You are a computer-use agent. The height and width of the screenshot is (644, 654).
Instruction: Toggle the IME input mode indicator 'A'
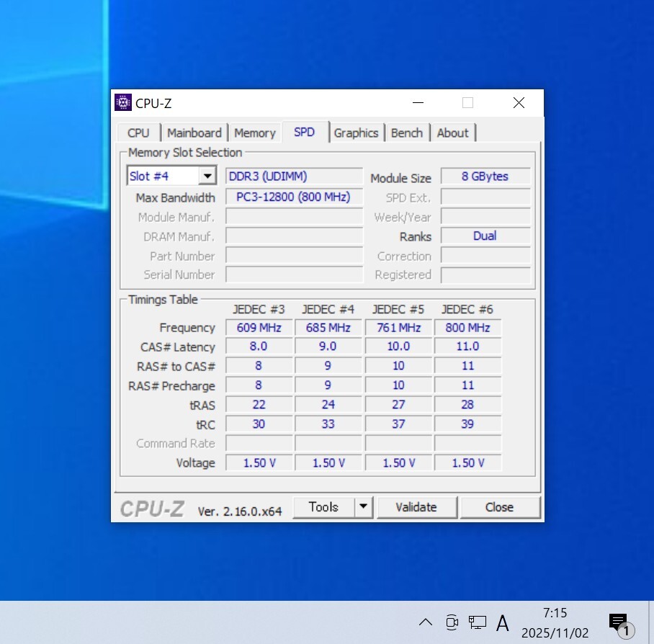coord(503,622)
